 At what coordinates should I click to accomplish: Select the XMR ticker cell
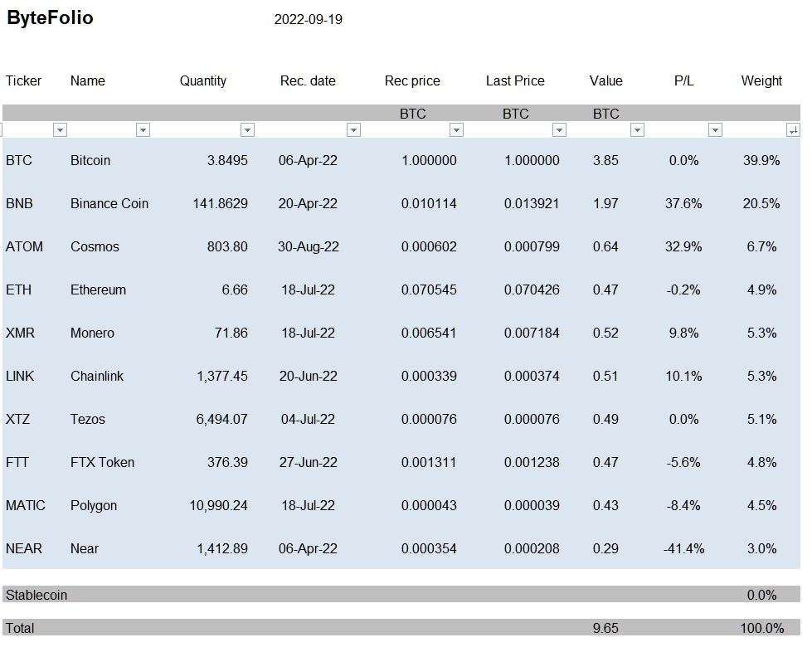[x=20, y=333]
